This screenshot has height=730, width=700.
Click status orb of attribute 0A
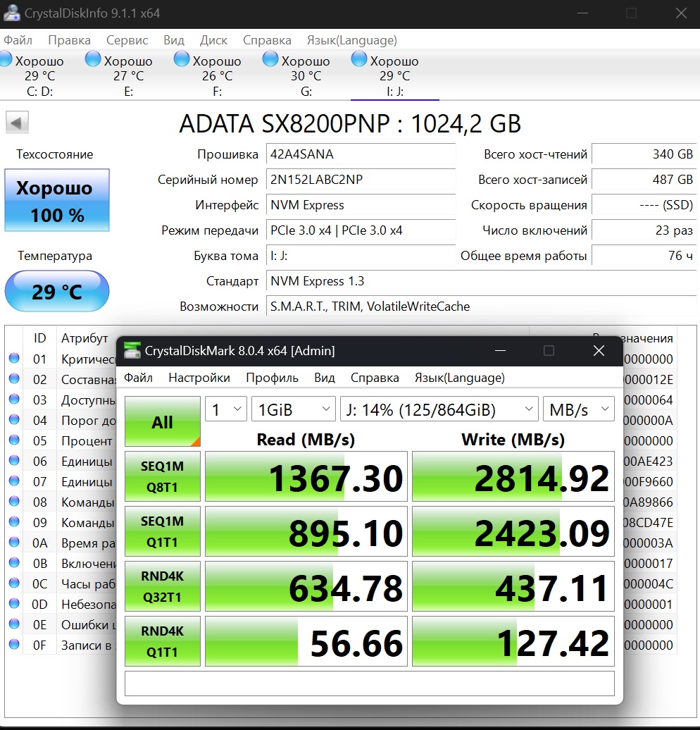[x=14, y=542]
